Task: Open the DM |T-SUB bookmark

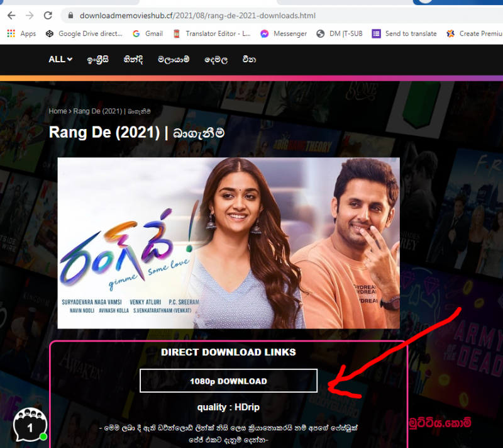Action: pos(340,33)
